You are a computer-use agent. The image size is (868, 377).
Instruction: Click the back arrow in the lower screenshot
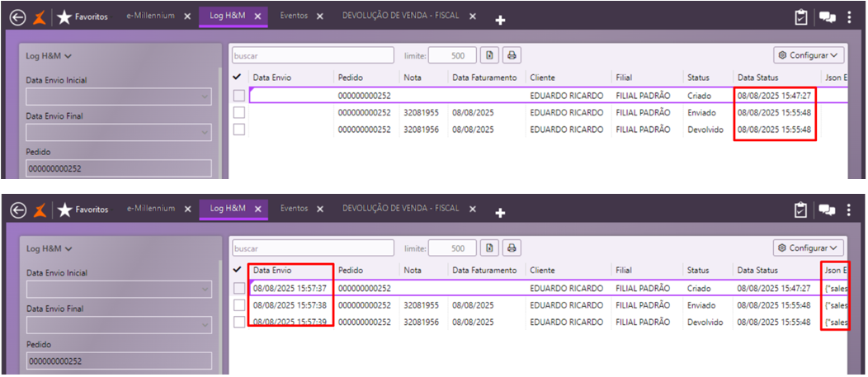(18, 211)
